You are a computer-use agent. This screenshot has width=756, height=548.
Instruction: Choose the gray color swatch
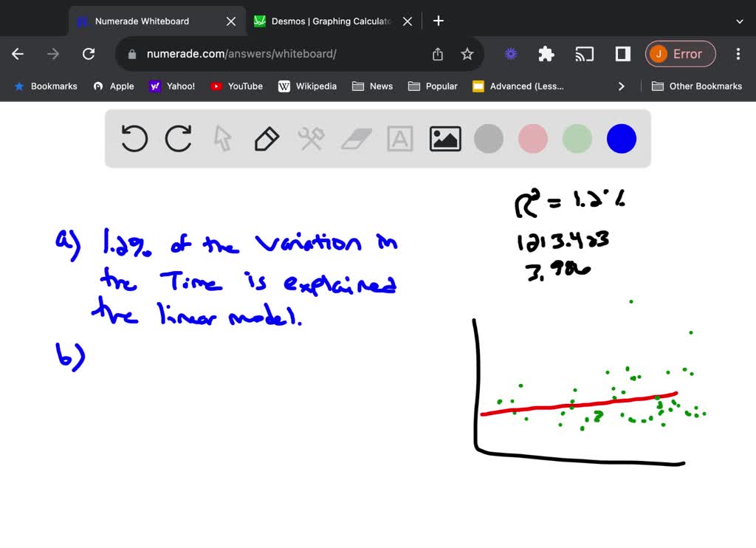click(489, 139)
